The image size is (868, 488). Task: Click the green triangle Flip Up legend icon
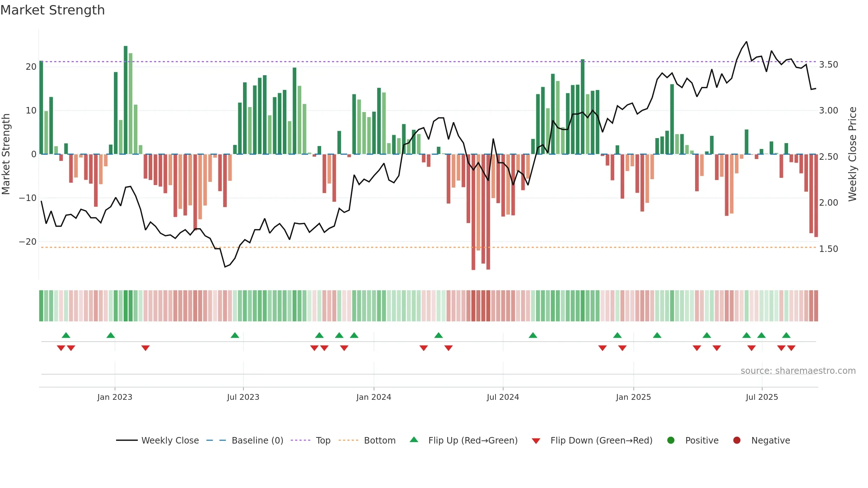point(414,440)
